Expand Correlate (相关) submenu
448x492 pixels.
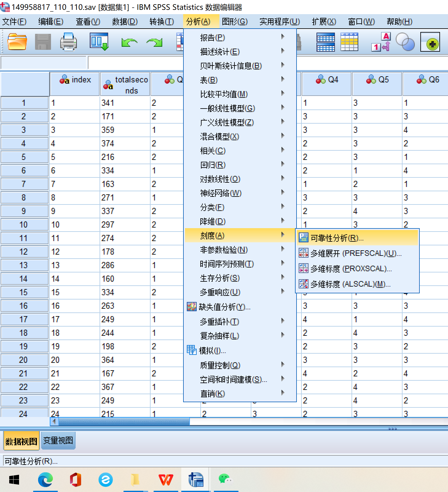(x=240, y=151)
